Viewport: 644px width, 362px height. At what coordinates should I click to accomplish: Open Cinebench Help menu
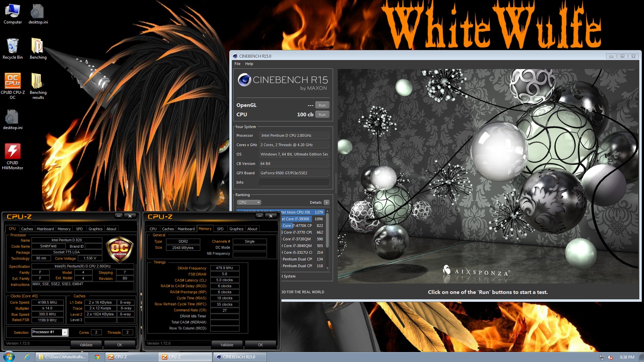(x=249, y=64)
